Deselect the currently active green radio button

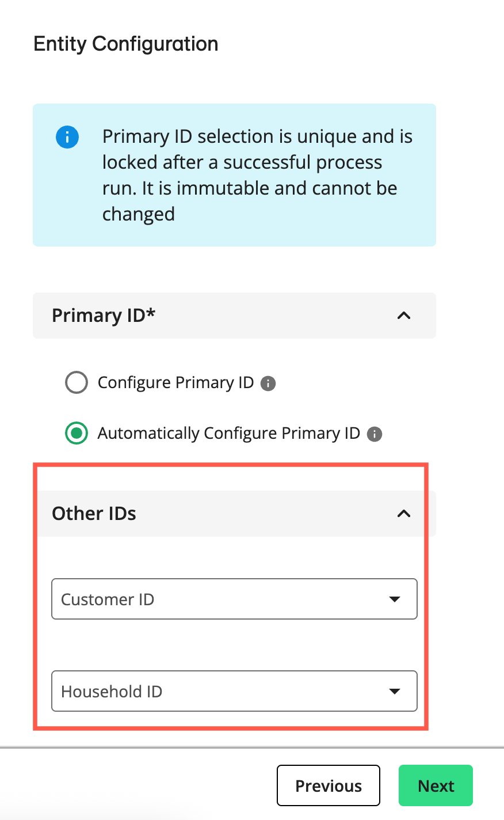coord(77,433)
